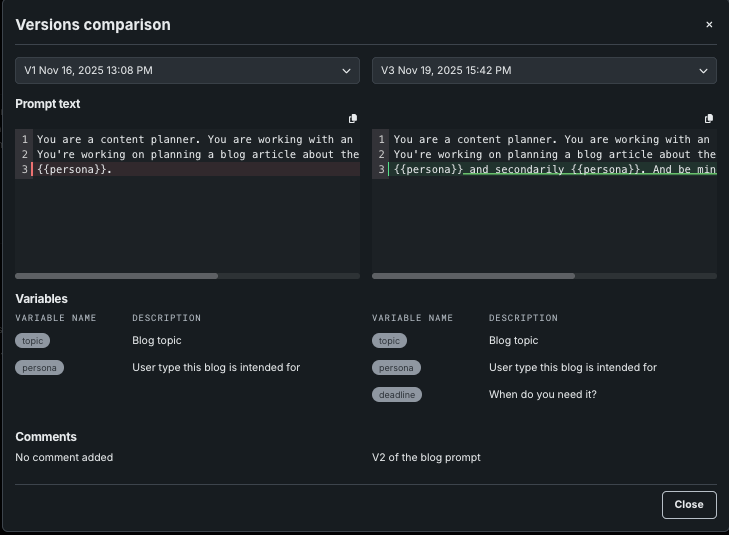Close the Versions comparison dialog with X icon
This screenshot has height=535, width=729.
pyautogui.click(x=709, y=25)
